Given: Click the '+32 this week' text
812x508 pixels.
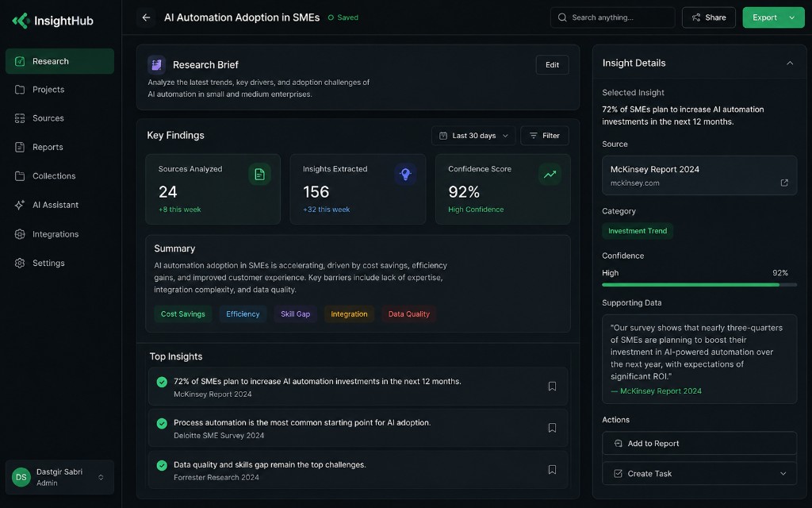Looking at the screenshot, I should coord(326,210).
